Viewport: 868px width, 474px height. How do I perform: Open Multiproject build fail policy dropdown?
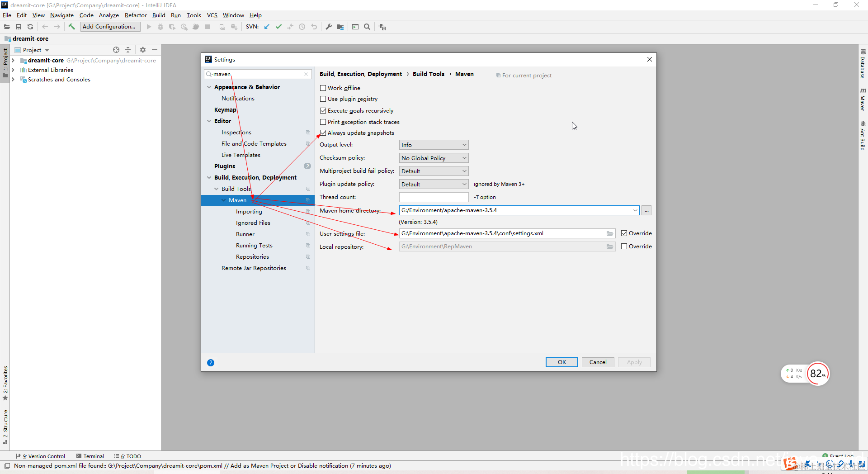(x=434, y=171)
